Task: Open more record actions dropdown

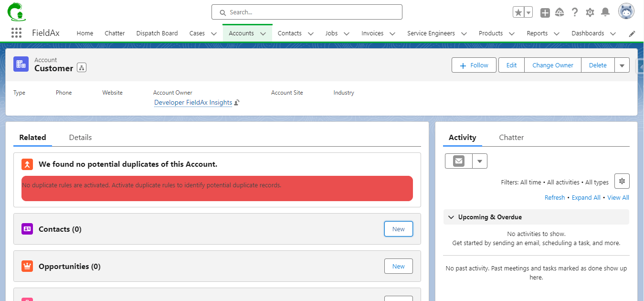Action: [622, 65]
